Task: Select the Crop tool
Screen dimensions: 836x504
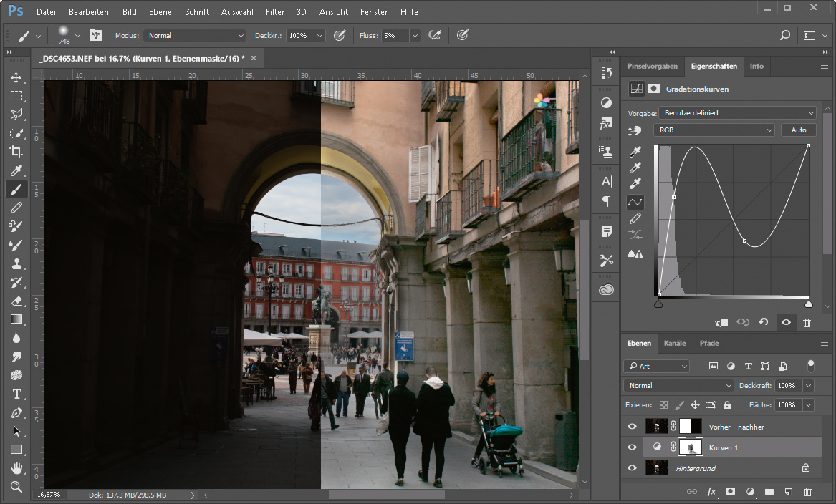Action: [16, 152]
